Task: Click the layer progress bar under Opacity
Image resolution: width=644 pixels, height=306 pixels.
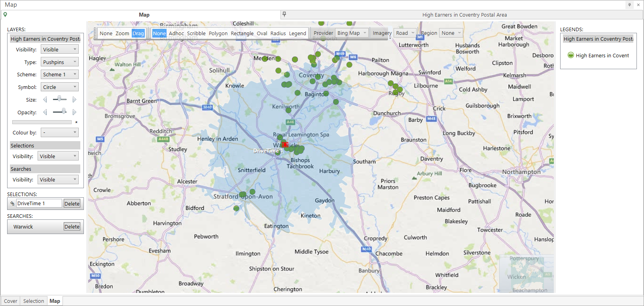Action: pyautogui.click(x=42, y=122)
